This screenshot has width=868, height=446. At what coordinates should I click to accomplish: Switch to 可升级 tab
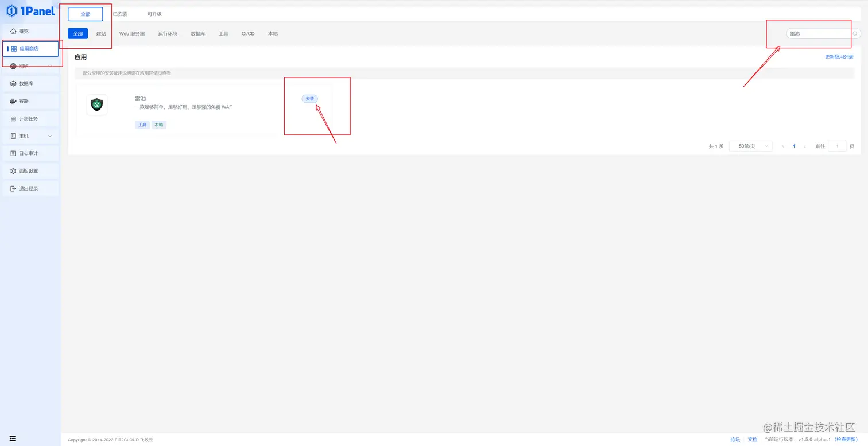pos(154,14)
